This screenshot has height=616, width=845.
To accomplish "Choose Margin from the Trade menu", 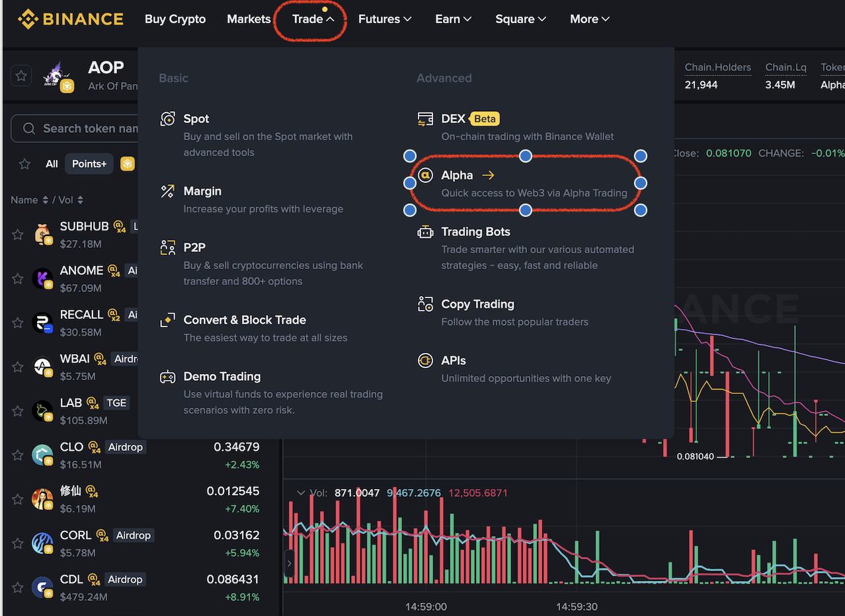I will 202,191.
